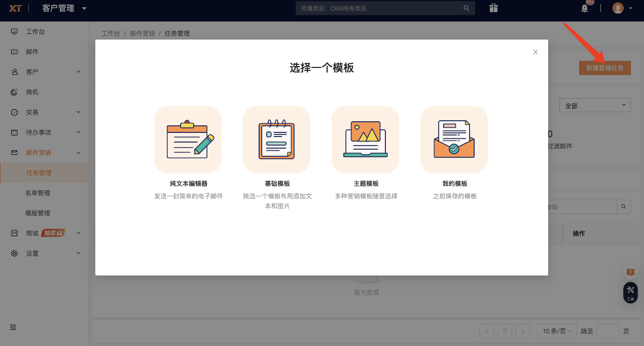This screenshot has height=346, width=644.
Task: Click the 新建营销任务 button
Action: [604, 67]
